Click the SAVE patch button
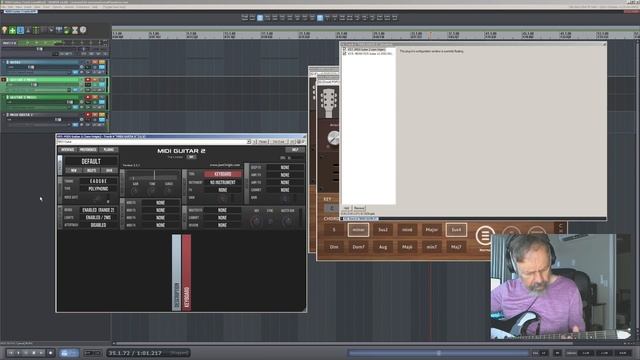Viewport: 640px width, 360px height. point(109,170)
